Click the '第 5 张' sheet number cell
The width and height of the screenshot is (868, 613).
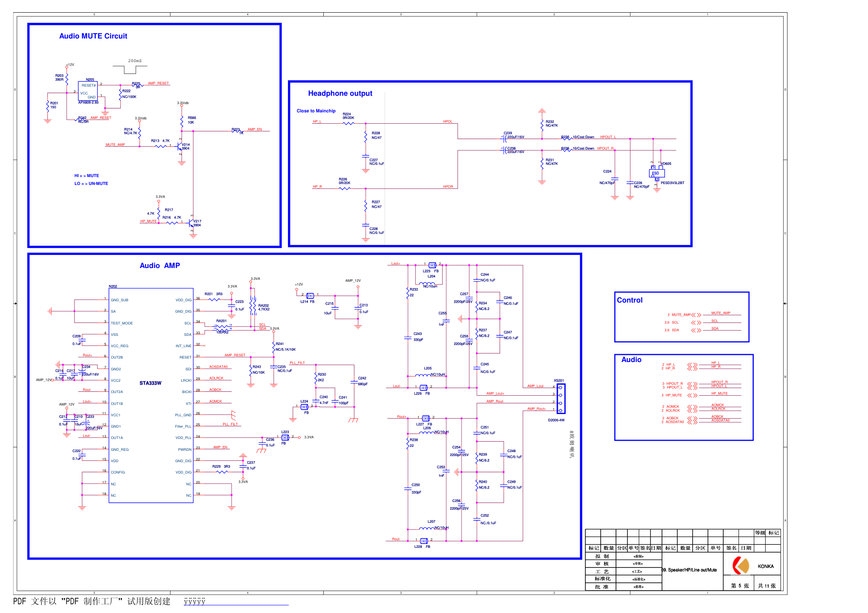(x=740, y=586)
